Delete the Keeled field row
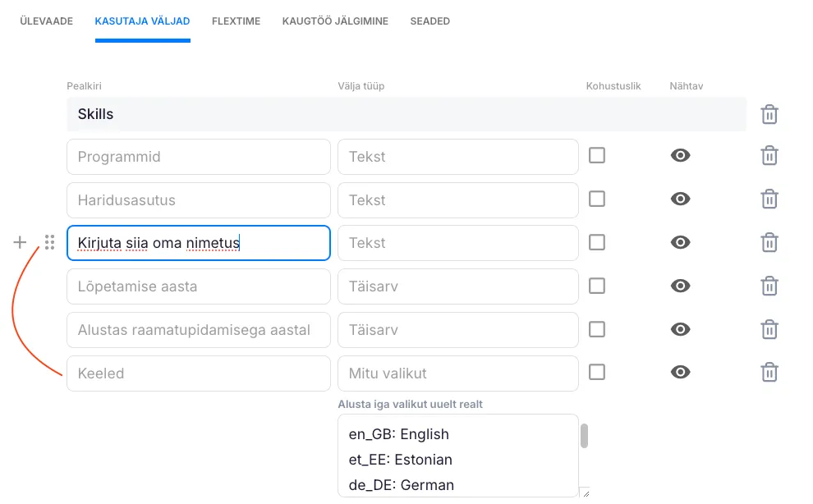 click(769, 373)
